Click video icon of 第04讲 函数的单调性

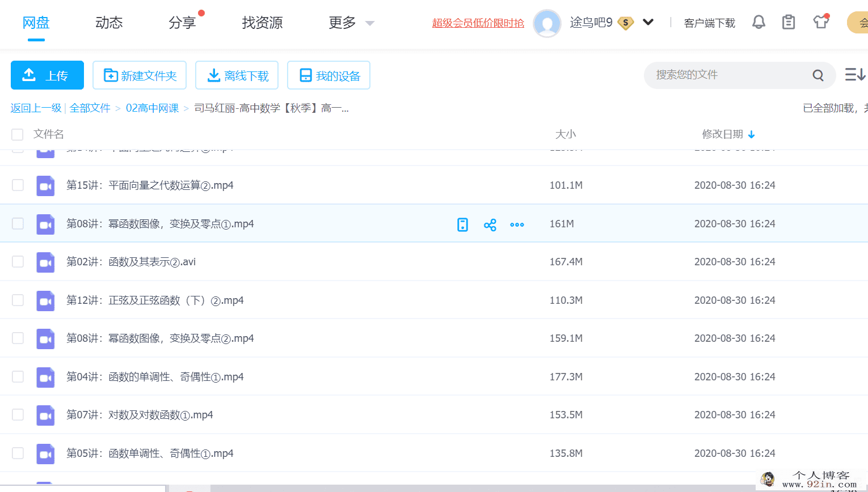coord(45,378)
